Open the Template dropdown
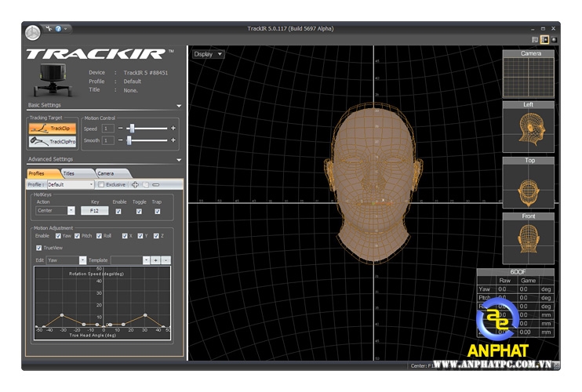 coord(130,260)
